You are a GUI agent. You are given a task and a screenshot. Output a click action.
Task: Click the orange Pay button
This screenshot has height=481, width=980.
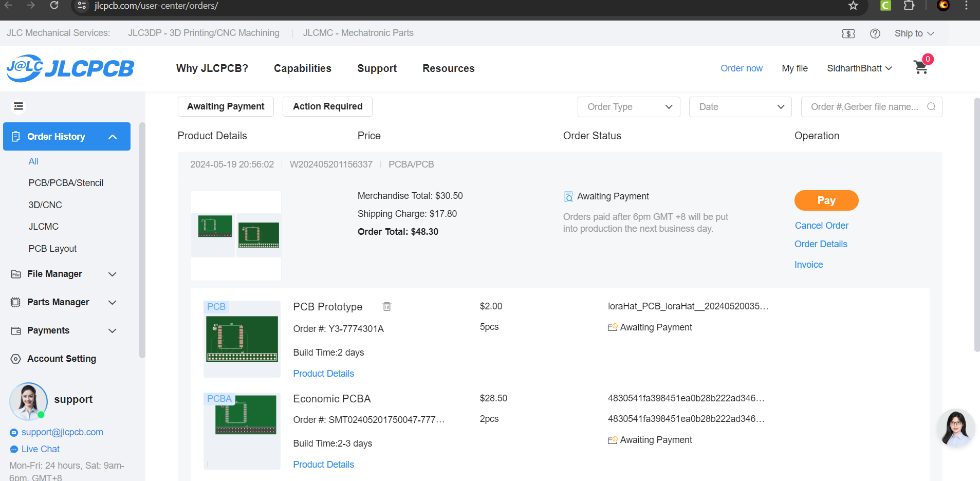(x=826, y=200)
